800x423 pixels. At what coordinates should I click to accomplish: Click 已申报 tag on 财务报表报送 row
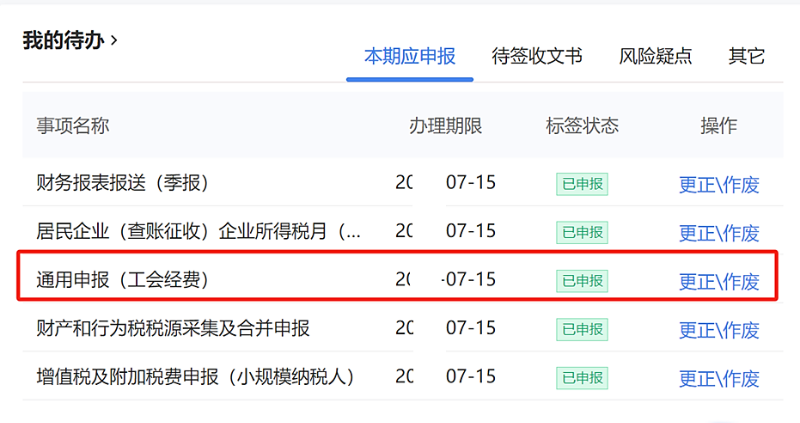[x=582, y=184]
